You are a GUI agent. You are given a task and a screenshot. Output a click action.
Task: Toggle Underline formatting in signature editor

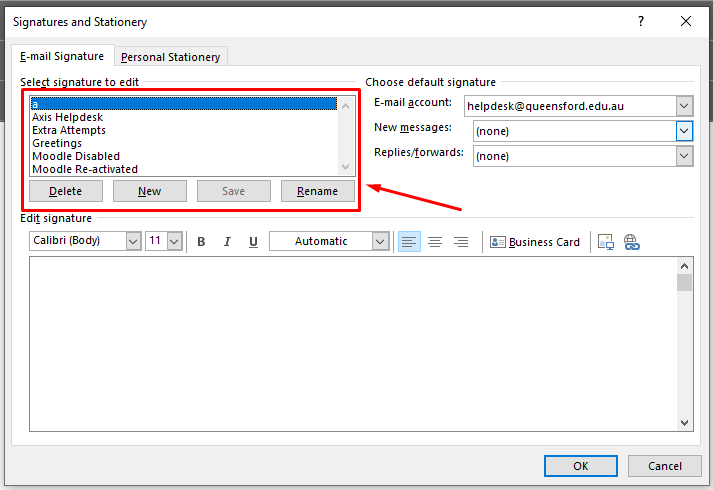[x=253, y=241]
